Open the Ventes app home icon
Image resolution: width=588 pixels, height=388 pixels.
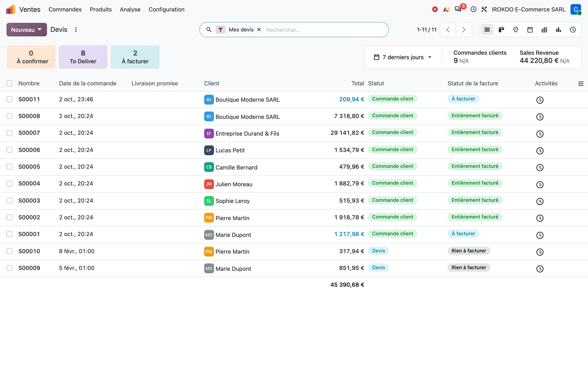10,9
